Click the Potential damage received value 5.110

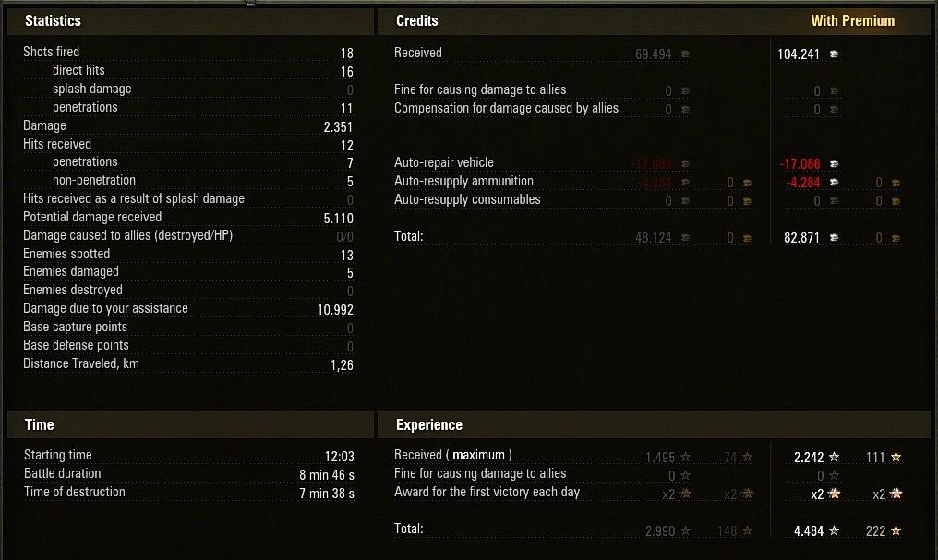(339, 218)
